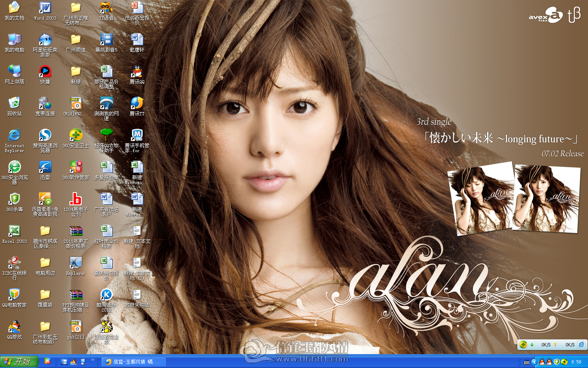Select the 广州顺佳 folder
588x368 pixels.
(76, 43)
